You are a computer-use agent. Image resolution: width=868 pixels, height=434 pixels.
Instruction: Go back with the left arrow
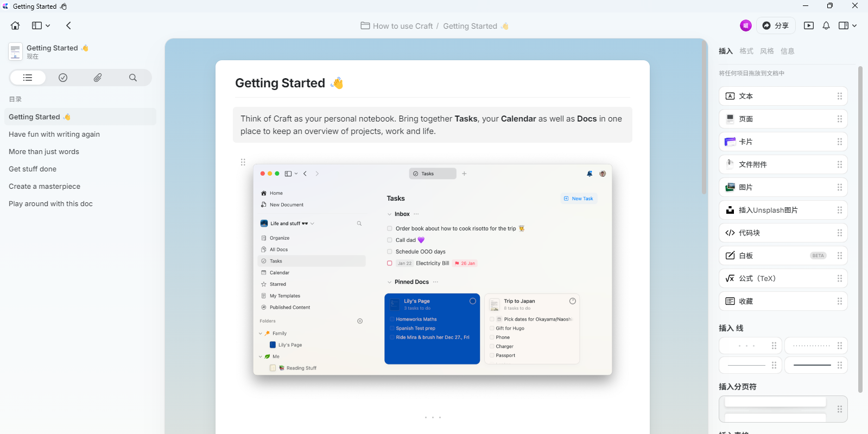point(68,25)
